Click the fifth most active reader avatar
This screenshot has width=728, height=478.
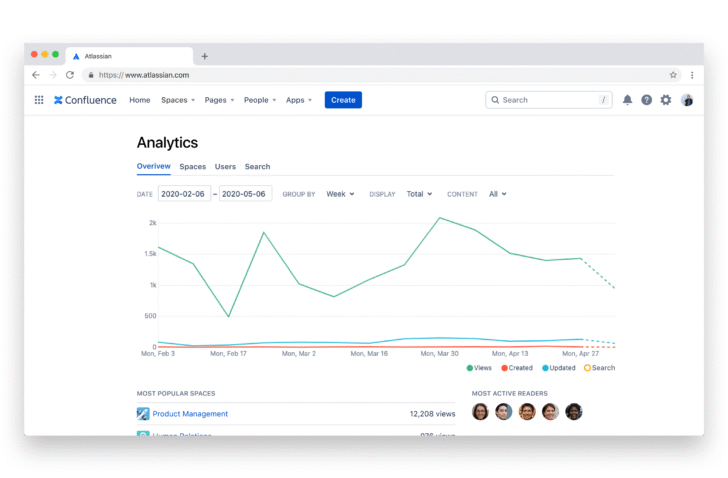(x=574, y=411)
